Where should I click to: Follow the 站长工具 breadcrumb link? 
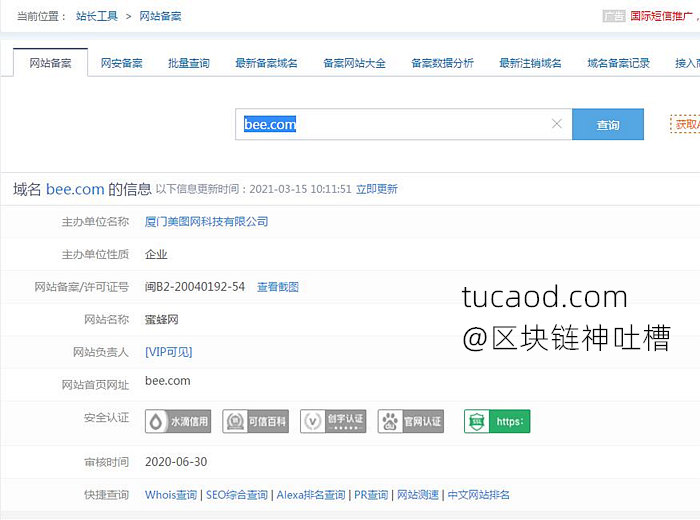(97, 17)
